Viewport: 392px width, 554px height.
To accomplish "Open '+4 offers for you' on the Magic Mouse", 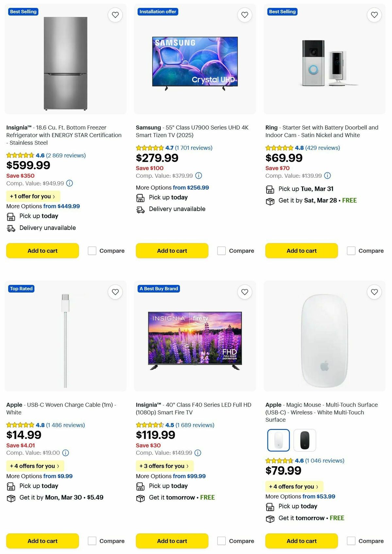I will tap(294, 487).
